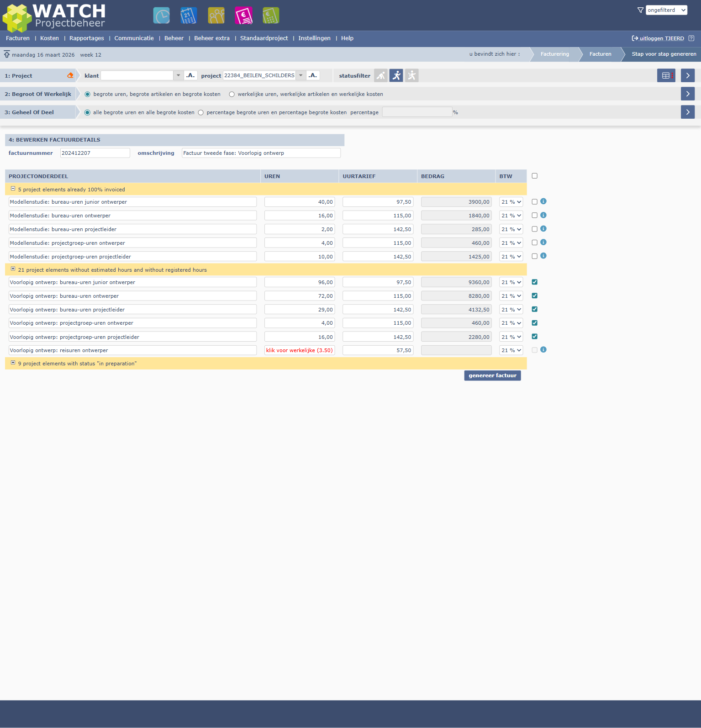The image size is (701, 728).
Task: Open the pink euro invoice icon
Action: 243,16
